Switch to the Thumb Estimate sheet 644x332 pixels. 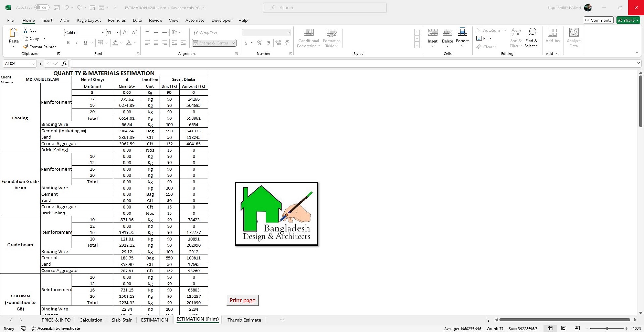click(x=244, y=320)
